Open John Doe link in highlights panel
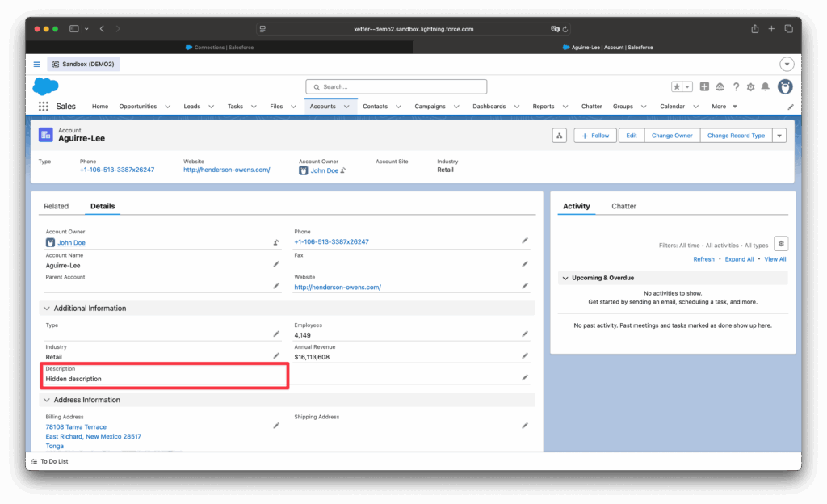Viewport: 827px width, 504px height. pyautogui.click(x=325, y=170)
